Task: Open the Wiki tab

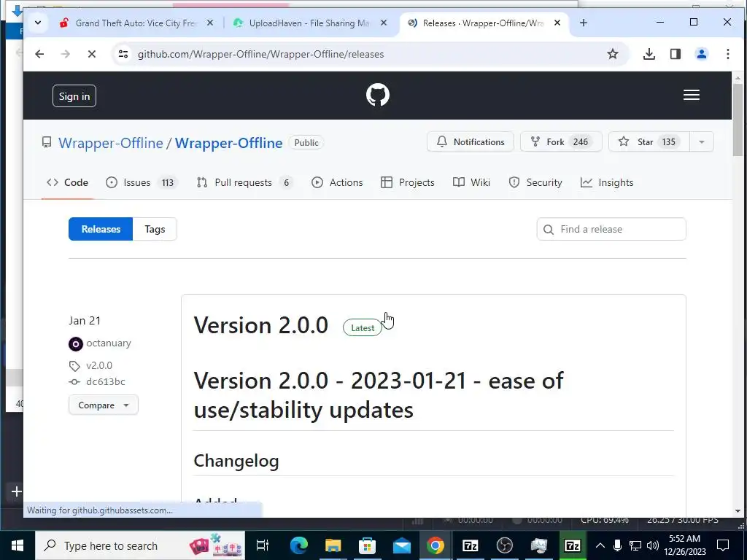Action: [472, 182]
